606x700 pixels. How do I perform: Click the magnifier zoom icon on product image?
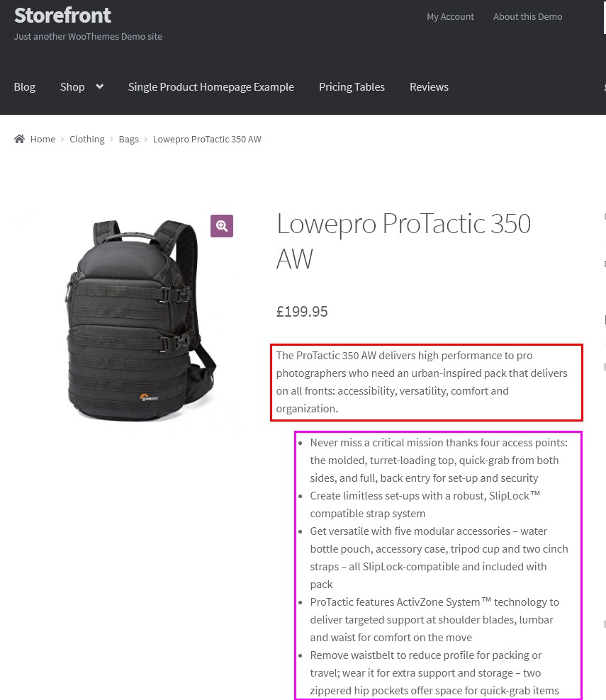222,226
